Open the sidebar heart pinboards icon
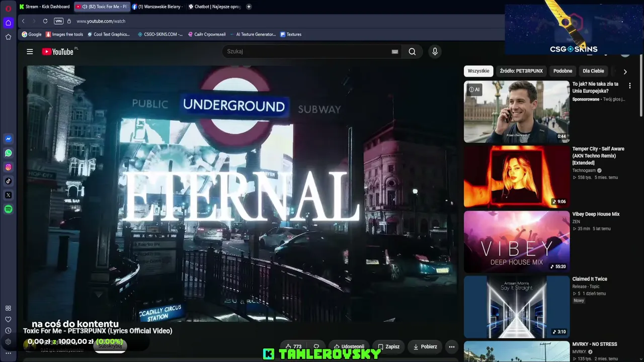Screen dimensions: 644x362 click(8, 319)
